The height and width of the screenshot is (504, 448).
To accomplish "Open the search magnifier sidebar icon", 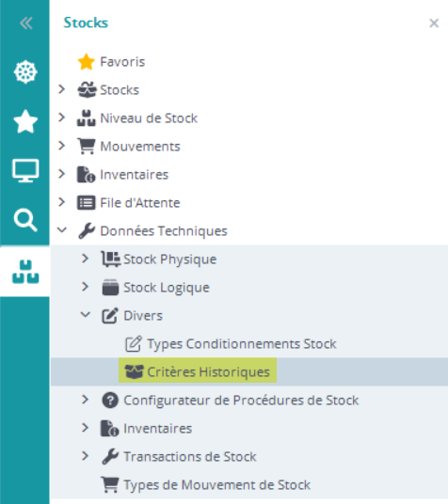I will 25,220.
